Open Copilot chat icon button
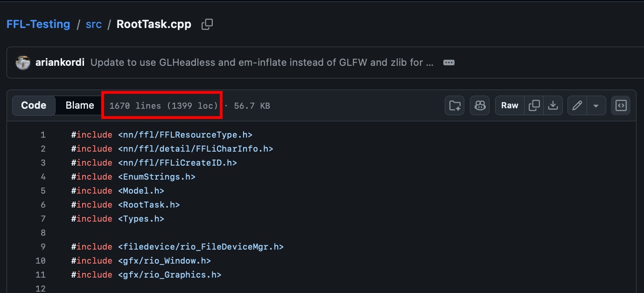This screenshot has width=644, height=293. [480, 105]
